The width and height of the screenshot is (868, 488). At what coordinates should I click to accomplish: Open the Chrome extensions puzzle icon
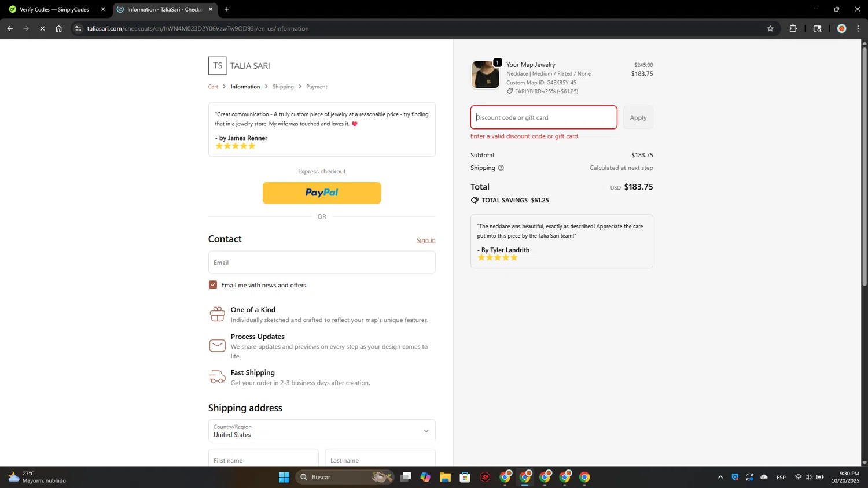click(793, 28)
